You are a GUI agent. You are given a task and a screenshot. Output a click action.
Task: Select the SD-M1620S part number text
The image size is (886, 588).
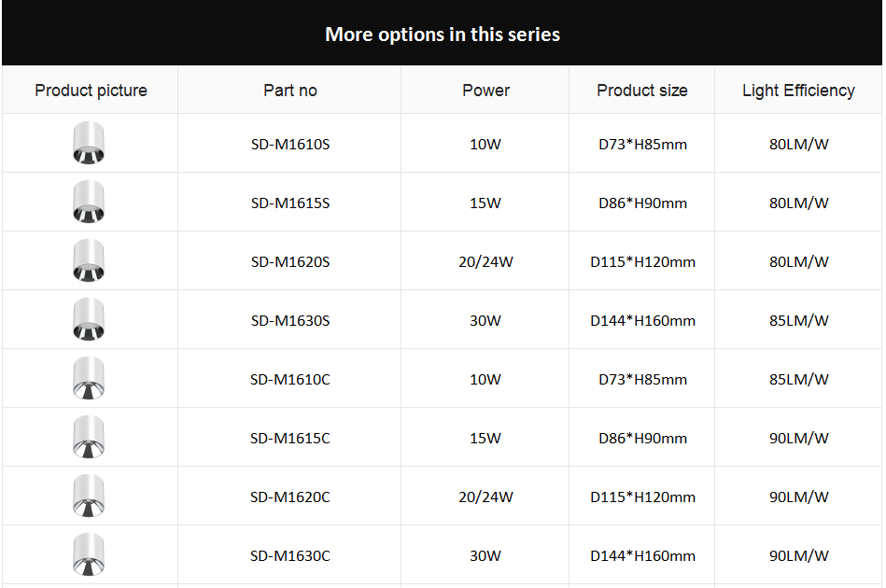290,262
